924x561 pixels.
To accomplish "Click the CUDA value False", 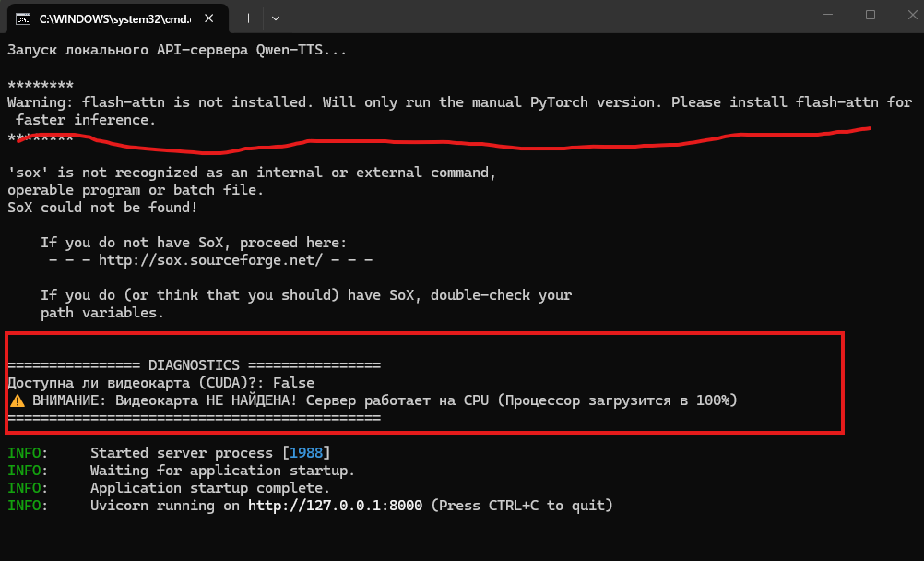I will click(x=293, y=383).
